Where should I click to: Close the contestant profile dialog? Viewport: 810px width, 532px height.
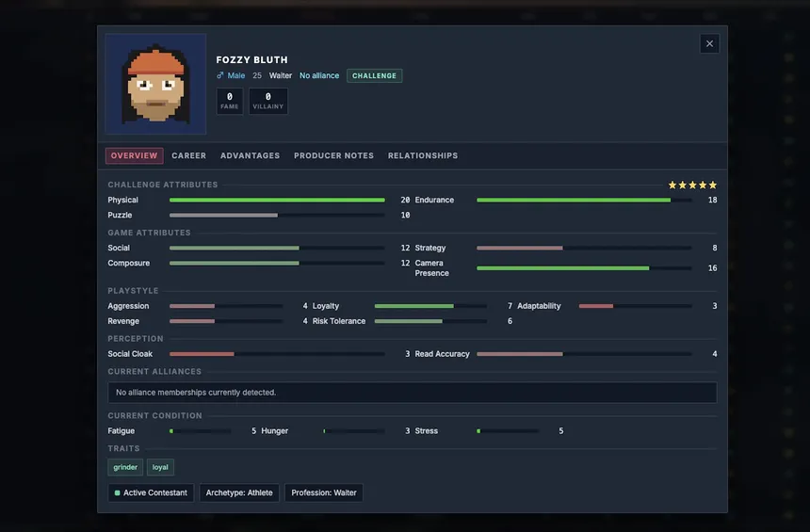pyautogui.click(x=709, y=43)
